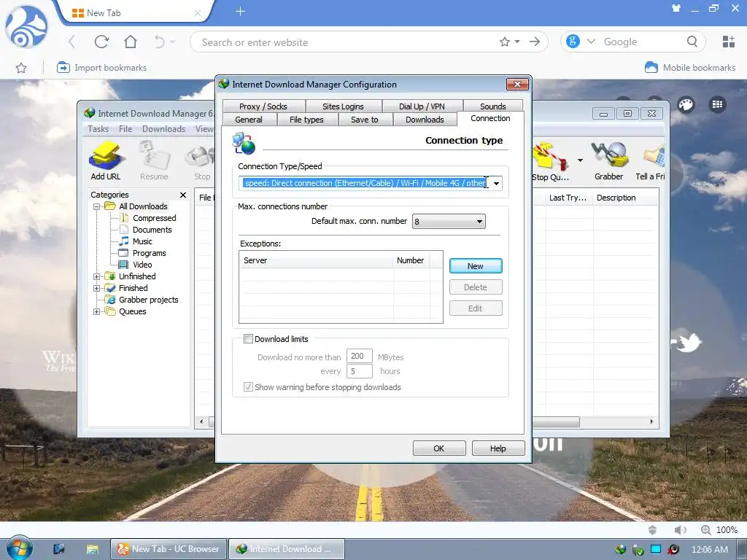Select the Music category
The height and width of the screenshot is (560, 747).
[x=142, y=241]
